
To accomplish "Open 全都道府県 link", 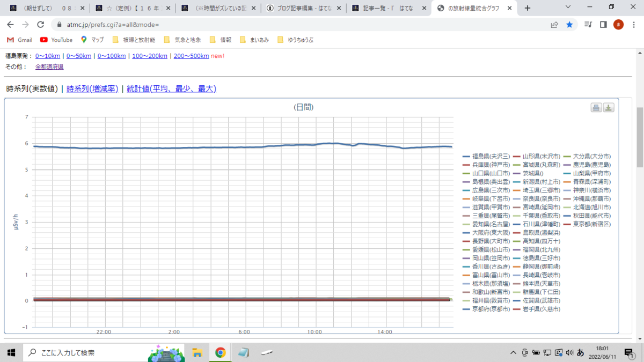I will (x=49, y=67).
